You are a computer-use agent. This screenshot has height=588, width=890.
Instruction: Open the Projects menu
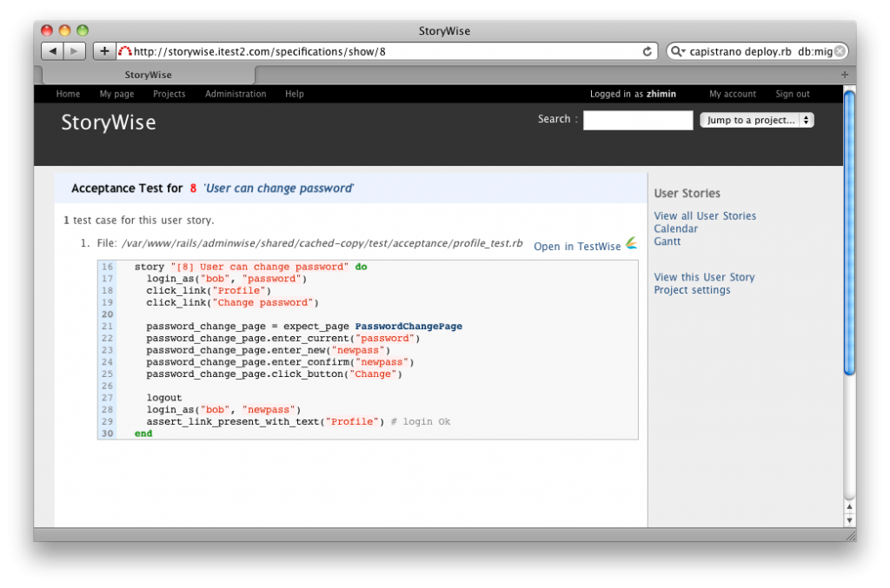[169, 94]
